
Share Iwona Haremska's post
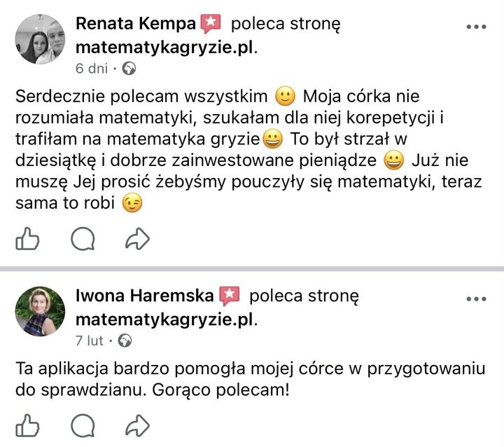pos(137,425)
